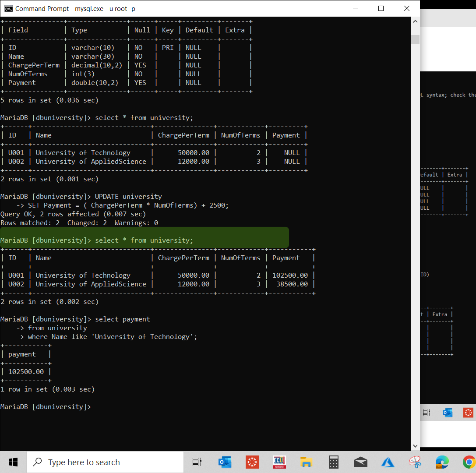Launch Canvas from the taskbar
This screenshot has height=473, width=476.
[x=252, y=462]
